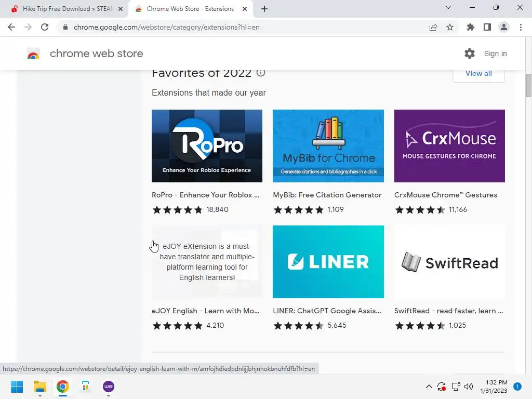Open CrxMouse Chrome Gestures title
The image size is (532, 399).
(445, 195)
